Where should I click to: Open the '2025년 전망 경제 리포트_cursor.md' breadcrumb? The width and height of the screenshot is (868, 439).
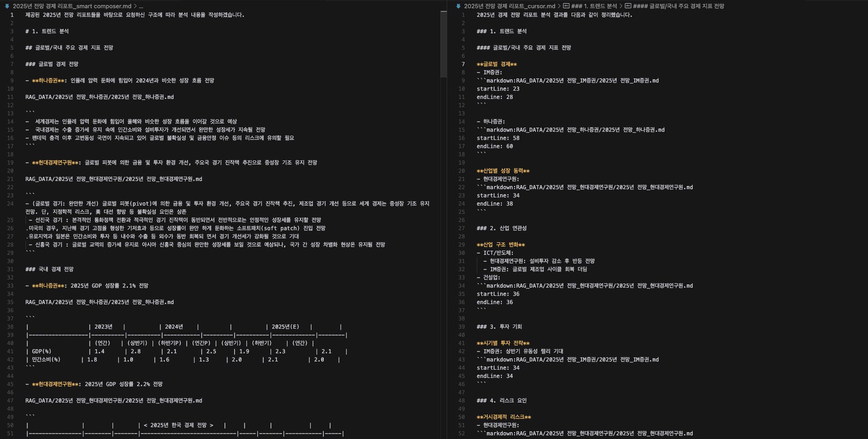510,6
